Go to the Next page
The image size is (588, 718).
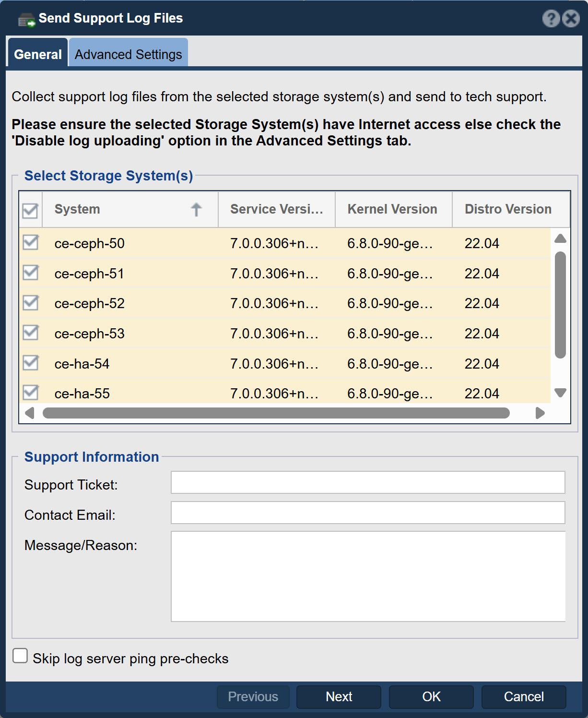point(339,697)
